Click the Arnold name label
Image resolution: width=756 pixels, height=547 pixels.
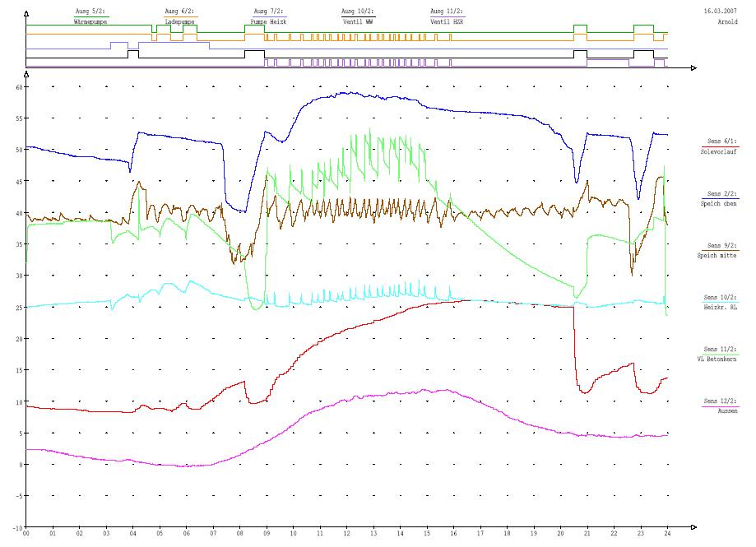[x=727, y=21]
